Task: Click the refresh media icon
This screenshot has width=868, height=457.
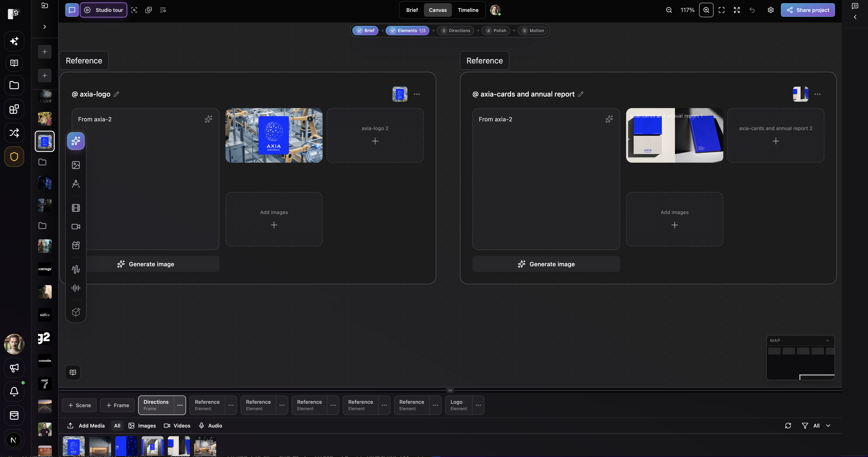Action: pos(788,426)
